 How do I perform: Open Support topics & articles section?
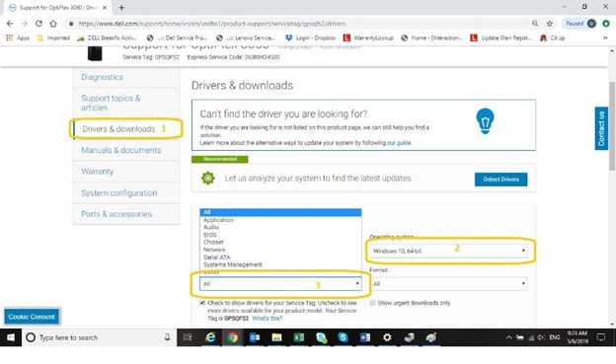[111, 103]
